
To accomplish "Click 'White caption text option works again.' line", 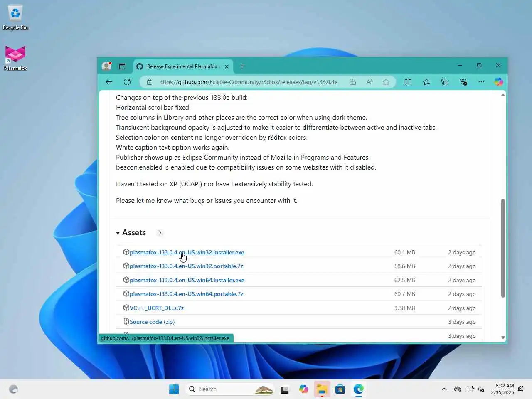I will pos(172,147).
